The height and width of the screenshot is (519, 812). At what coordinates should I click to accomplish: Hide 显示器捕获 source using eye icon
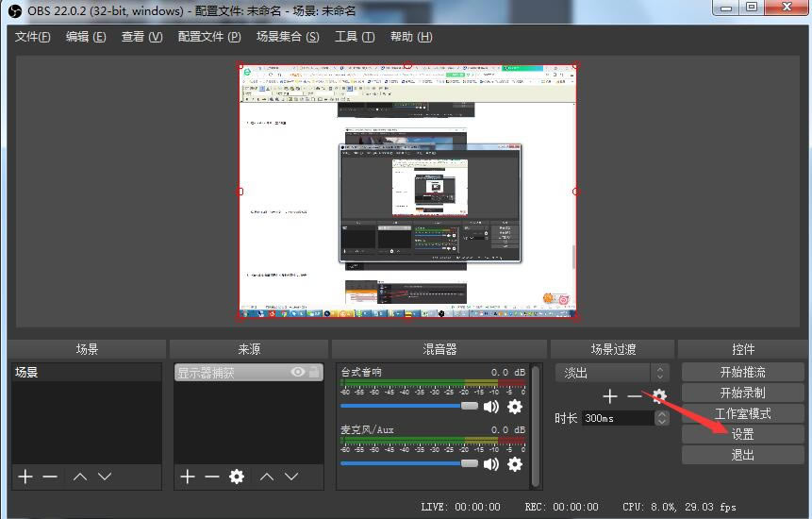tap(298, 373)
